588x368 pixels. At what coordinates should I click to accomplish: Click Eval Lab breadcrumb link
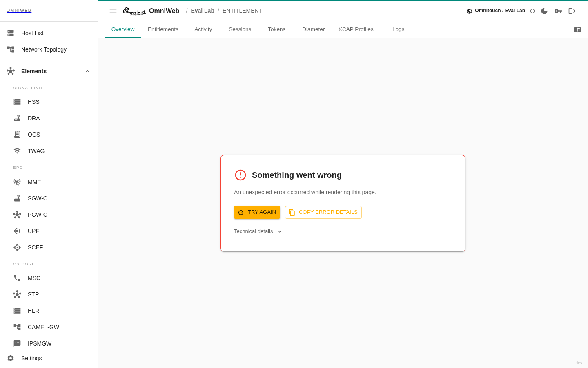[x=203, y=11]
